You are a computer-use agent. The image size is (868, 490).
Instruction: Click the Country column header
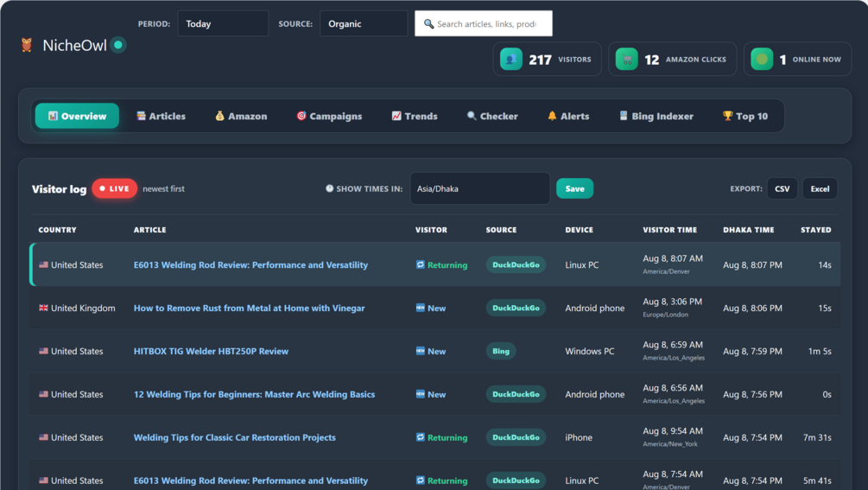[x=57, y=230]
